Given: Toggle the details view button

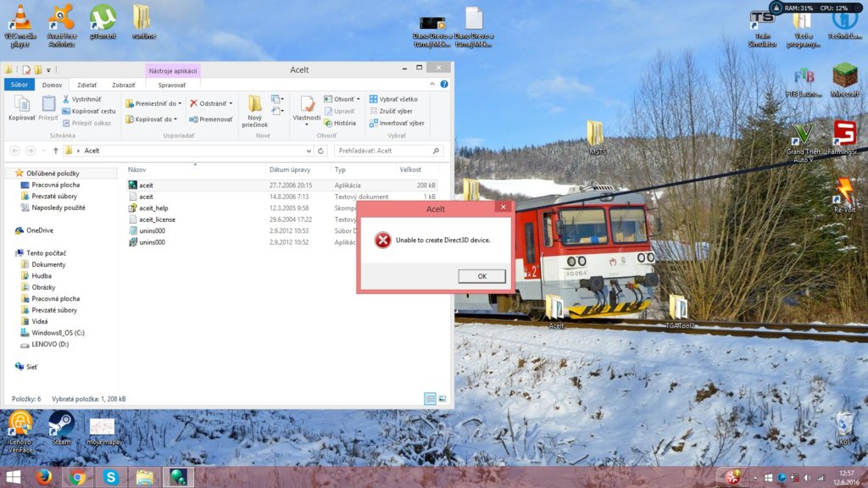Looking at the screenshot, I should (x=430, y=398).
